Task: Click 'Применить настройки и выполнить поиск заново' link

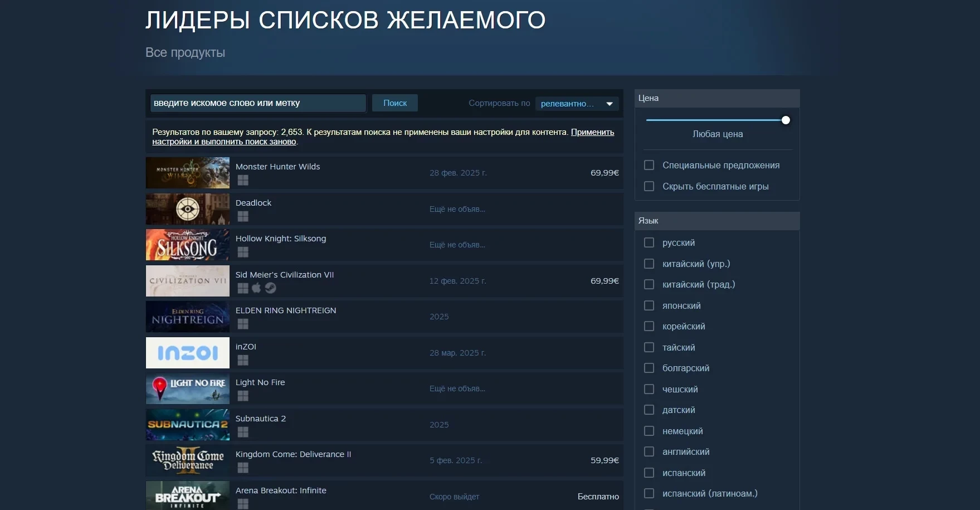Action: point(592,133)
